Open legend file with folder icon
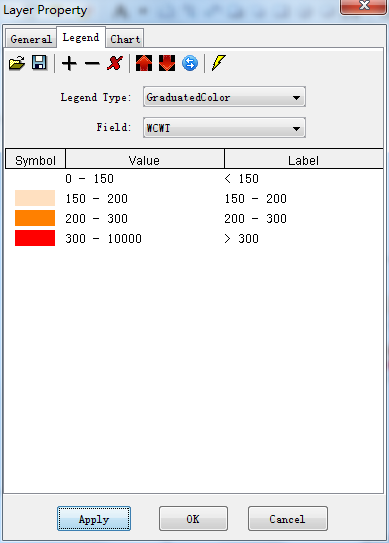The width and height of the screenshot is (389, 543). (17, 63)
